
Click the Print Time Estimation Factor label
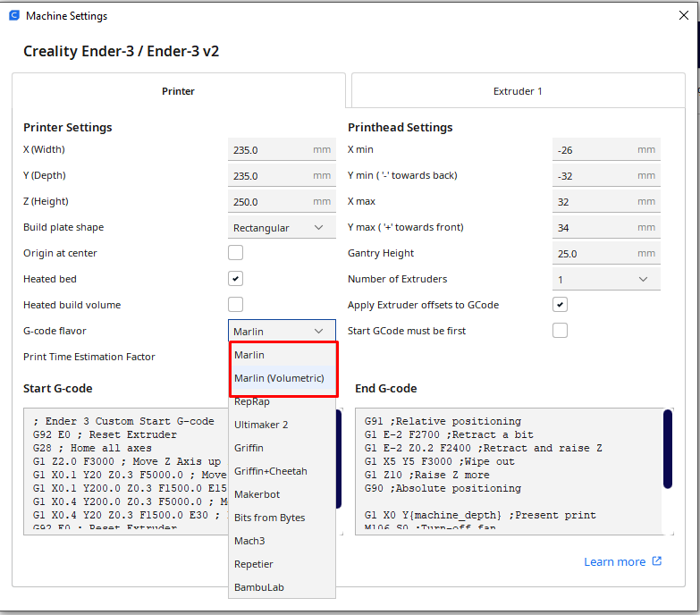(x=89, y=357)
